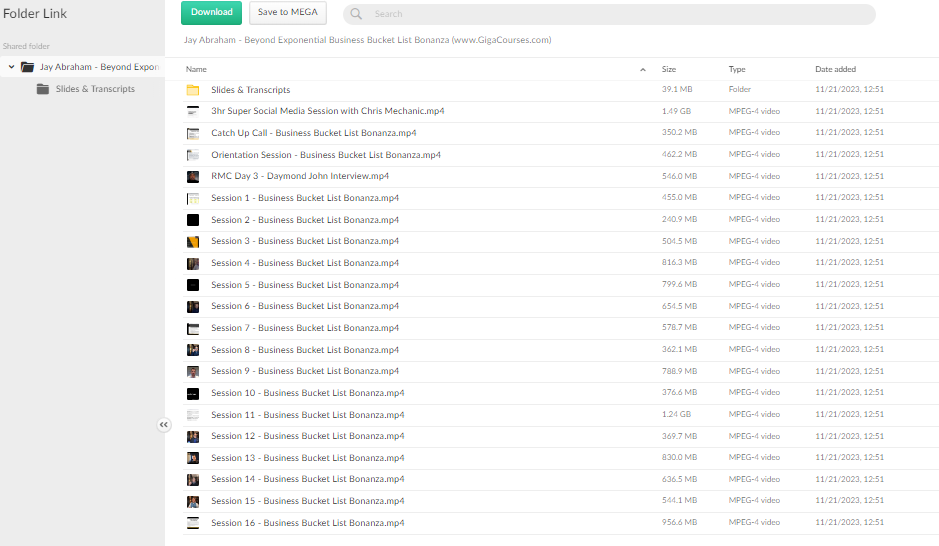
Task: Click the magnifier icon in search bar
Action: [x=357, y=14]
